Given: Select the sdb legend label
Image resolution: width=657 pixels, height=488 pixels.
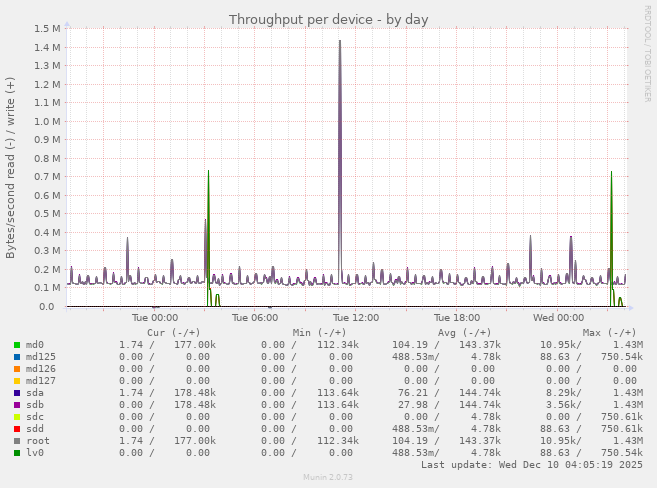Looking at the screenshot, I should tap(35, 405).
